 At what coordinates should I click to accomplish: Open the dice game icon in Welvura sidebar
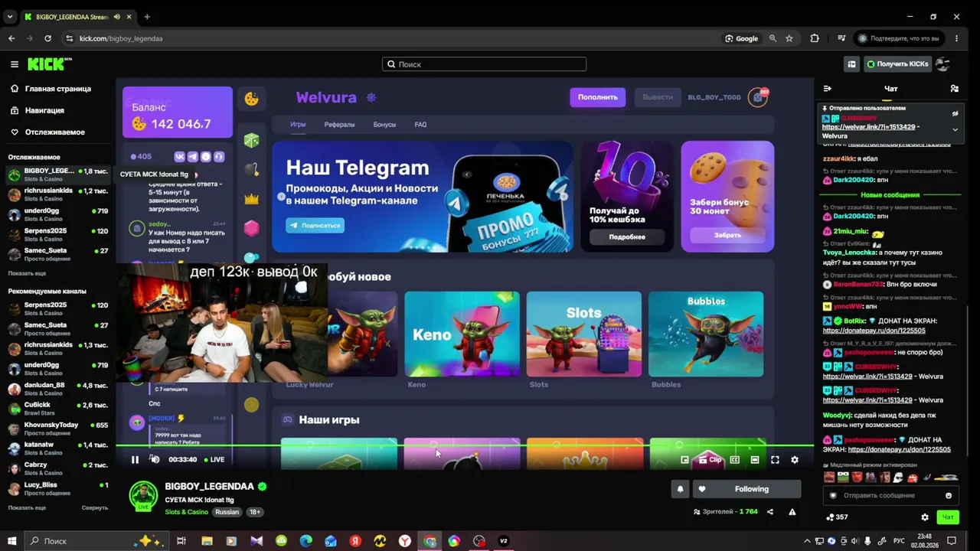click(251, 140)
